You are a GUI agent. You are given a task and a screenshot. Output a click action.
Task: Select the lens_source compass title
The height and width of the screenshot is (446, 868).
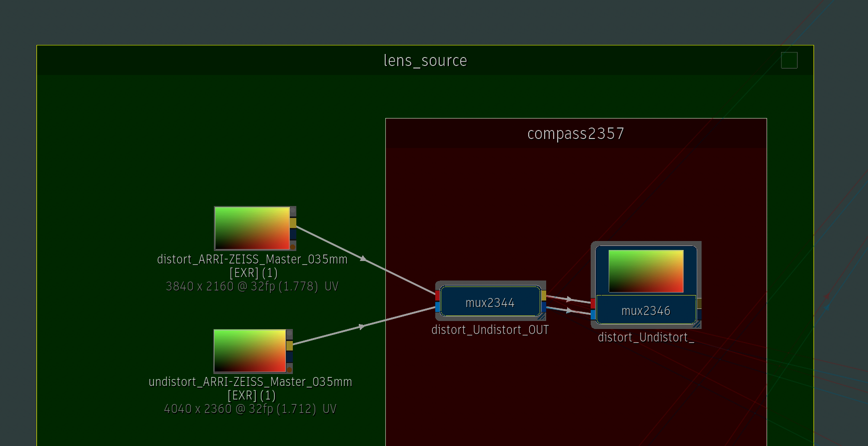pyautogui.click(x=425, y=60)
